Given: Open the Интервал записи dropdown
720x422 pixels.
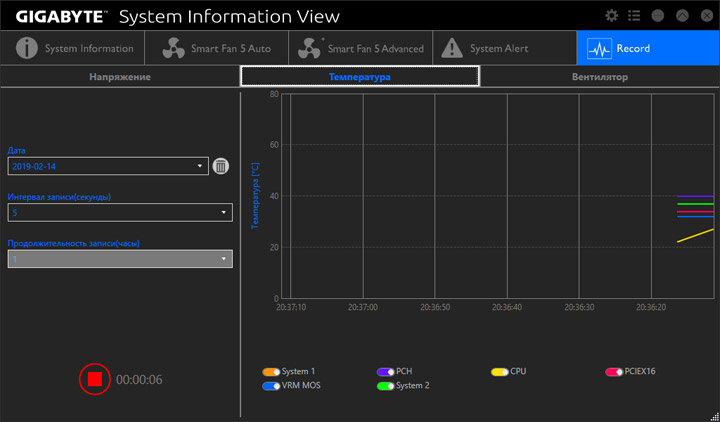Looking at the screenshot, I should [x=120, y=213].
